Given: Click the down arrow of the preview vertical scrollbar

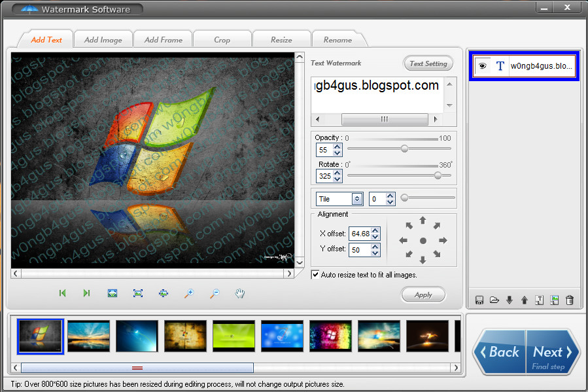Looking at the screenshot, I should tap(300, 262).
